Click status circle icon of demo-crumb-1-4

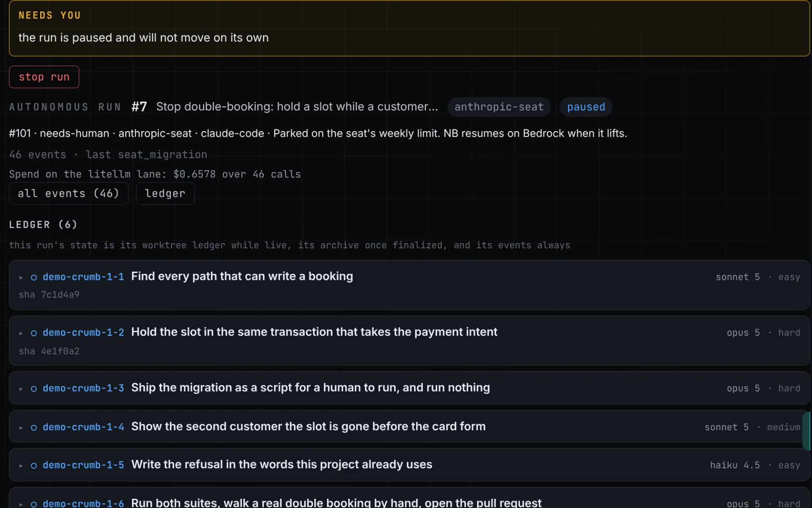pyautogui.click(x=34, y=428)
